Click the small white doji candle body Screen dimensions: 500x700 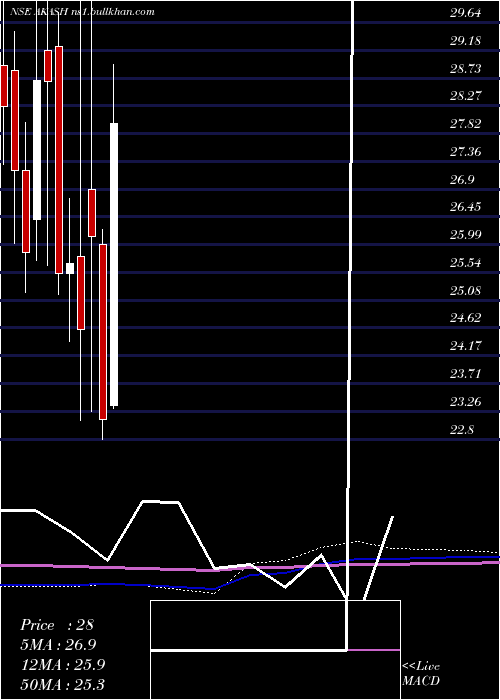[x=70, y=268]
